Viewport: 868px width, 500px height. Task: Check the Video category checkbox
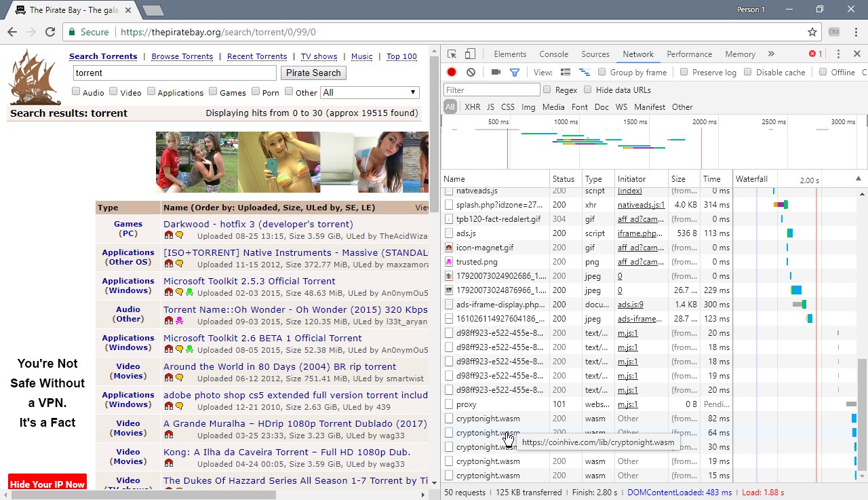coord(114,92)
